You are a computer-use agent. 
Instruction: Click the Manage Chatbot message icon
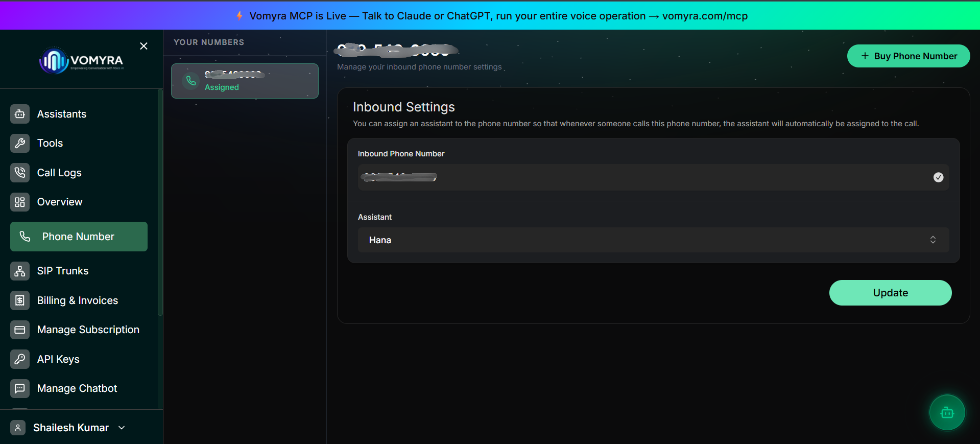pos(20,388)
